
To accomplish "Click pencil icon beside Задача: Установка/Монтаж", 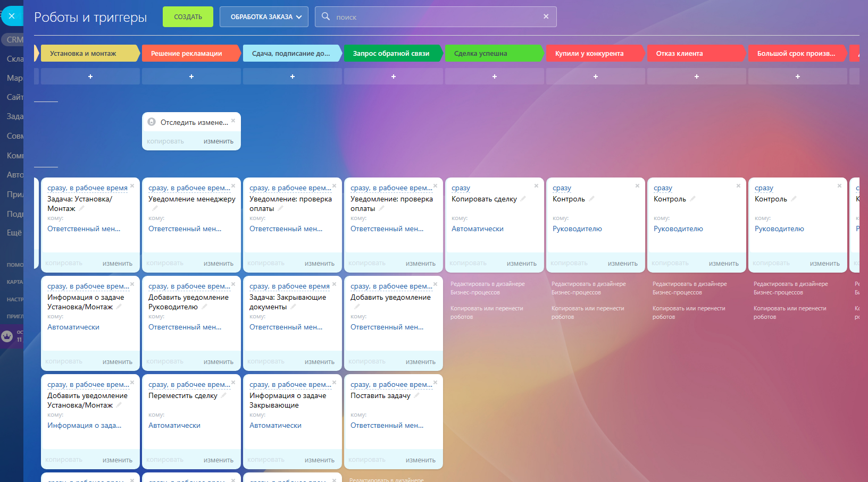I will click(x=81, y=208).
